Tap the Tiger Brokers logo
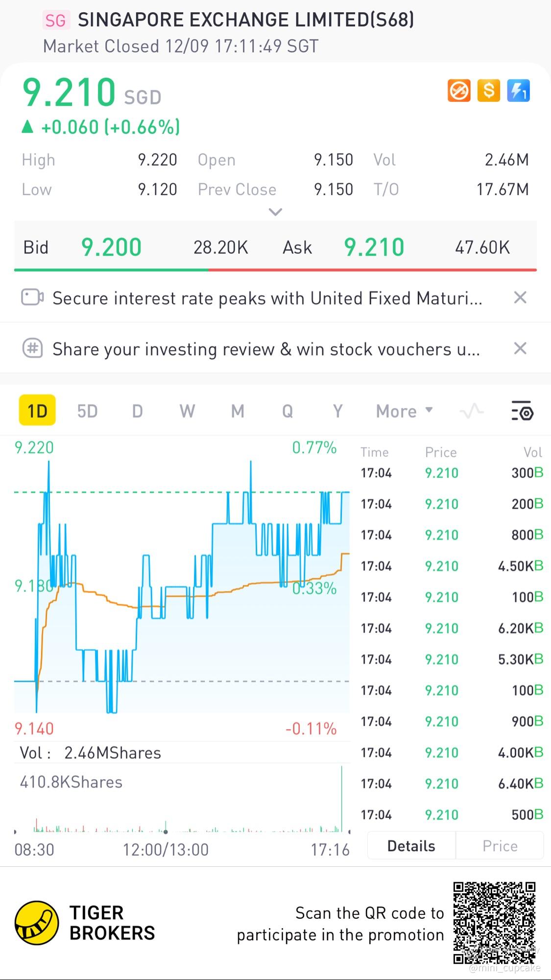551x980 pixels. coord(37,923)
